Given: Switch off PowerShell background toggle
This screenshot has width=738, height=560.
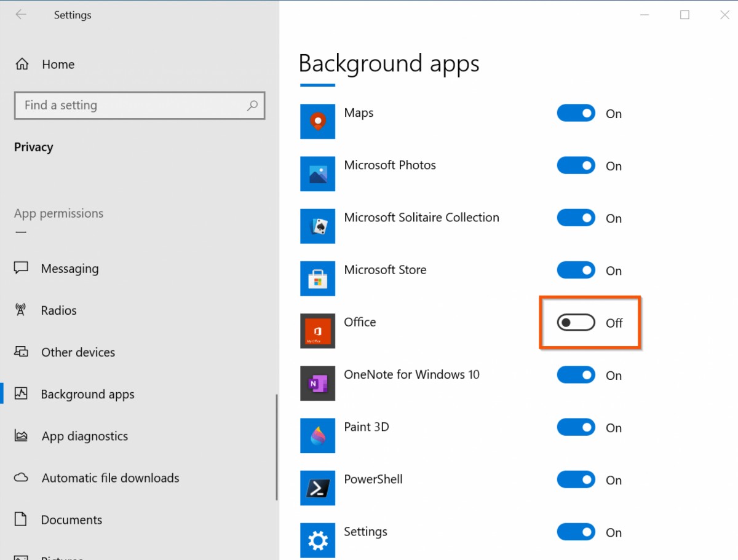Looking at the screenshot, I should [576, 479].
